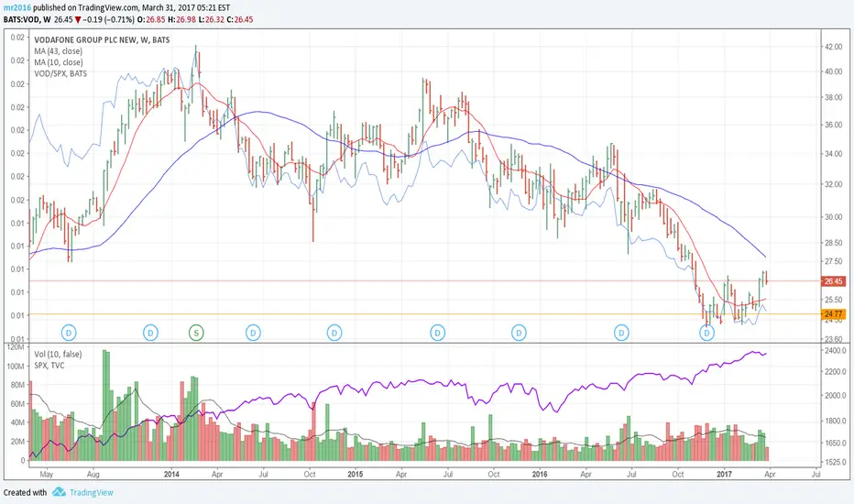Click the dividend marker near June 2015

437,333
